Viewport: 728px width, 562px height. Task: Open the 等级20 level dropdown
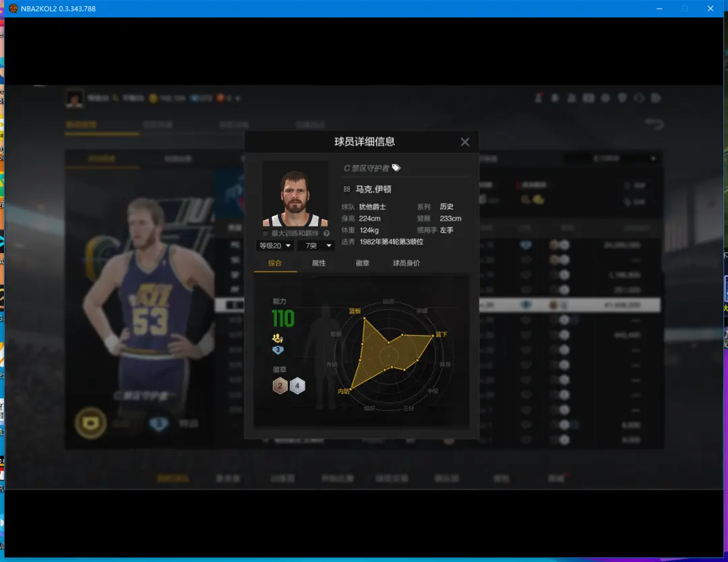275,246
